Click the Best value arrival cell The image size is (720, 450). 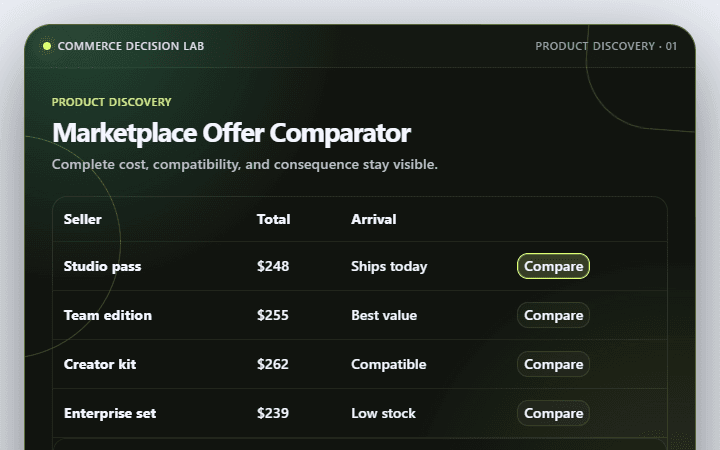click(x=384, y=315)
